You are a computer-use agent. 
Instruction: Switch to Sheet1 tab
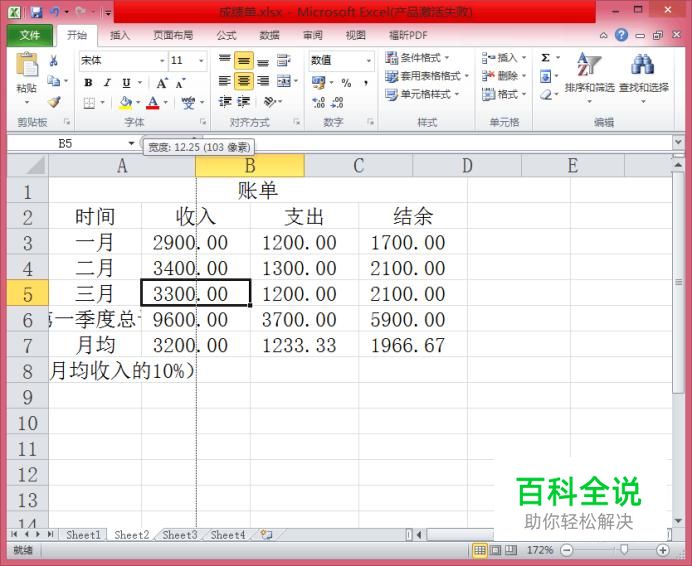pos(83,535)
